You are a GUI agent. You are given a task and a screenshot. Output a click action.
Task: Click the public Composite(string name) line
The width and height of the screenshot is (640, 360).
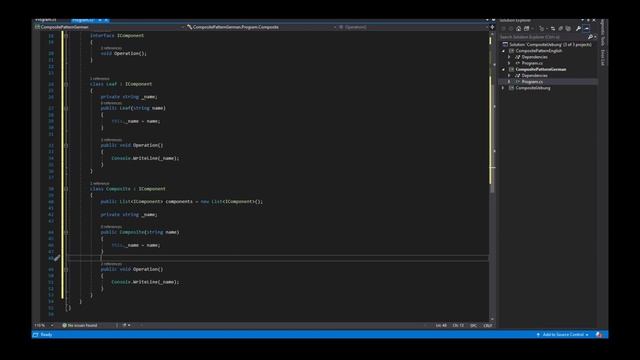point(140,232)
